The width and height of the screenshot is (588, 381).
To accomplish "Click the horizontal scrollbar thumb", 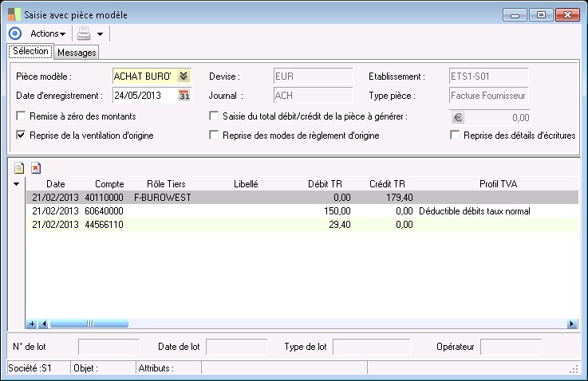I will click(89, 324).
